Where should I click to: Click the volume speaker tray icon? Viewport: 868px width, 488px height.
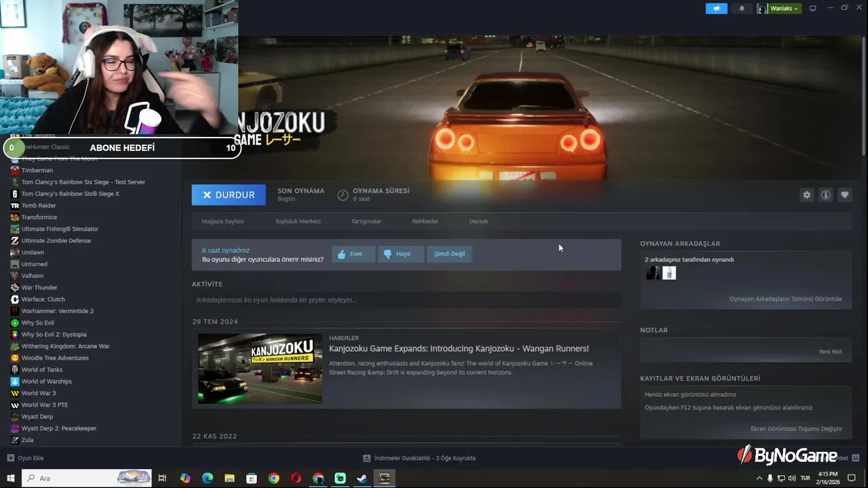coord(791,478)
